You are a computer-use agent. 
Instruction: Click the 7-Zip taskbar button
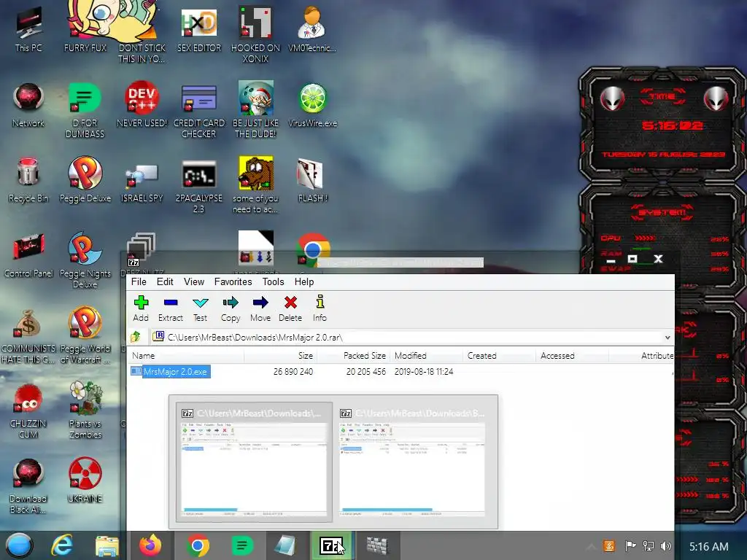[x=332, y=545]
